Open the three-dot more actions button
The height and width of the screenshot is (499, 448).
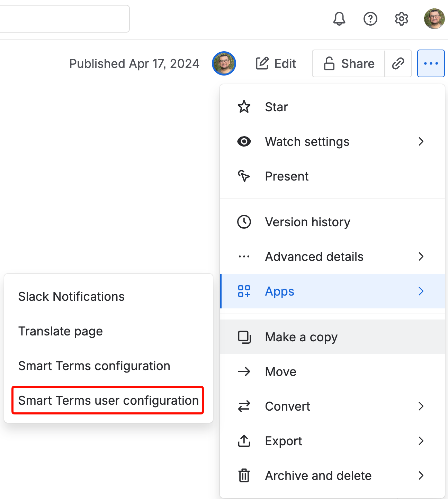(x=431, y=63)
